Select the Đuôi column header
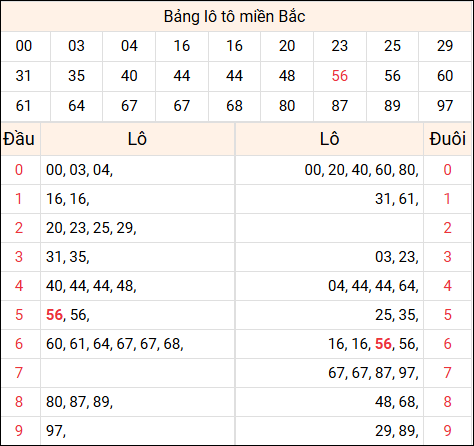The height and width of the screenshot is (446, 474). pyautogui.click(x=448, y=139)
